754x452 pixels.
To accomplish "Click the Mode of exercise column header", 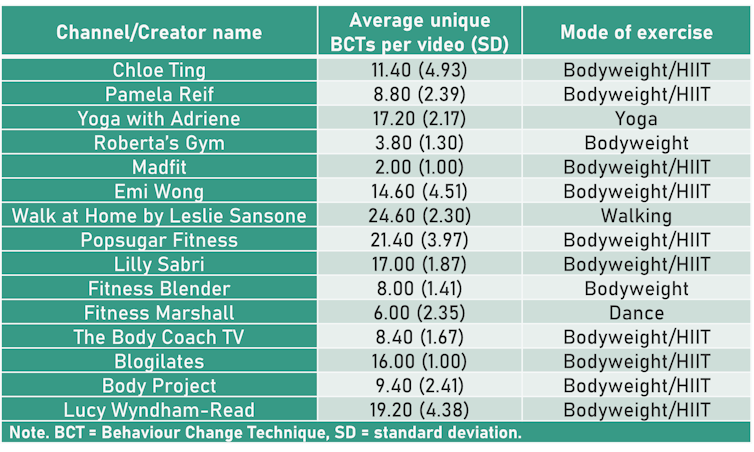I will 636,31.
